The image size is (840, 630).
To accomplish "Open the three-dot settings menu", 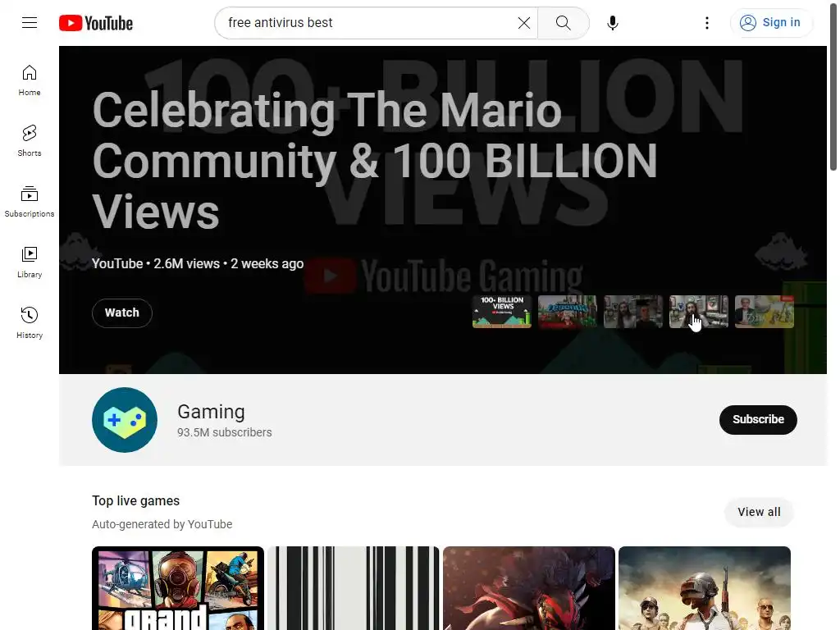I will click(x=707, y=22).
